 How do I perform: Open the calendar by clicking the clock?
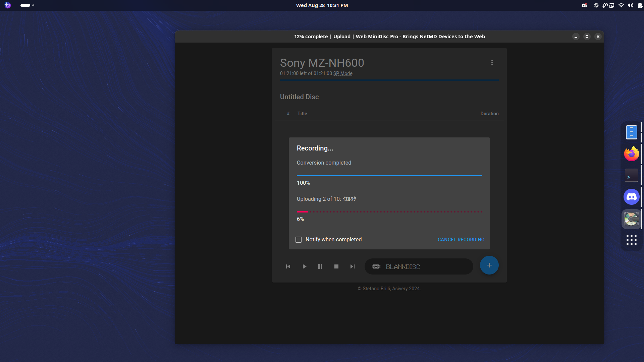pyautogui.click(x=322, y=5)
